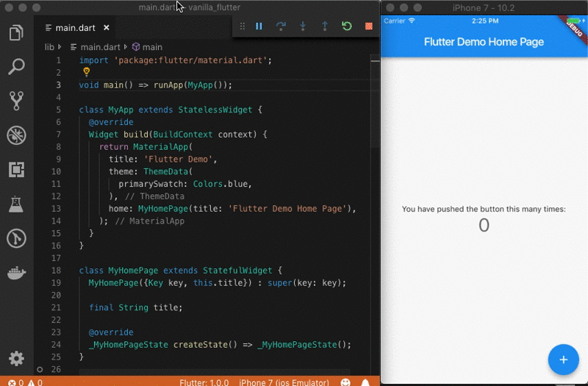Open the Search view in activity bar
Screen dimensions: 588x386
click(16, 67)
